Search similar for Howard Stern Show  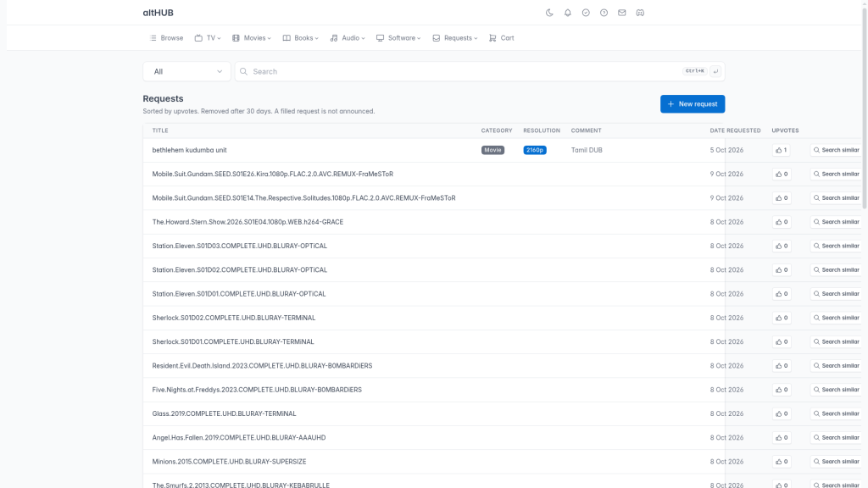836,222
